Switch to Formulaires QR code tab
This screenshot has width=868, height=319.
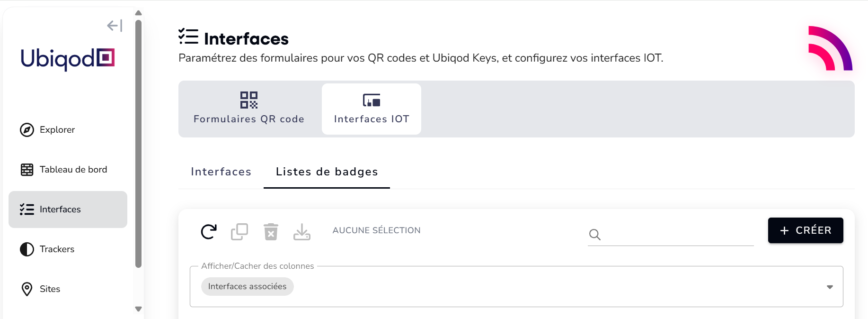tap(249, 109)
